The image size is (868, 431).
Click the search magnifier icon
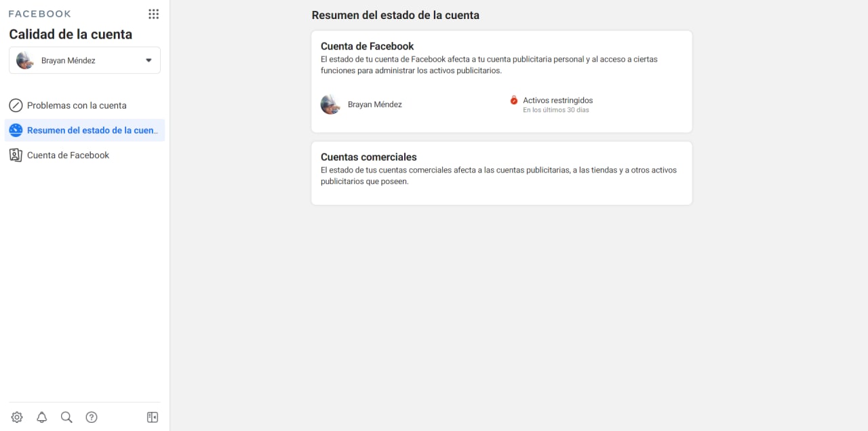pos(66,417)
